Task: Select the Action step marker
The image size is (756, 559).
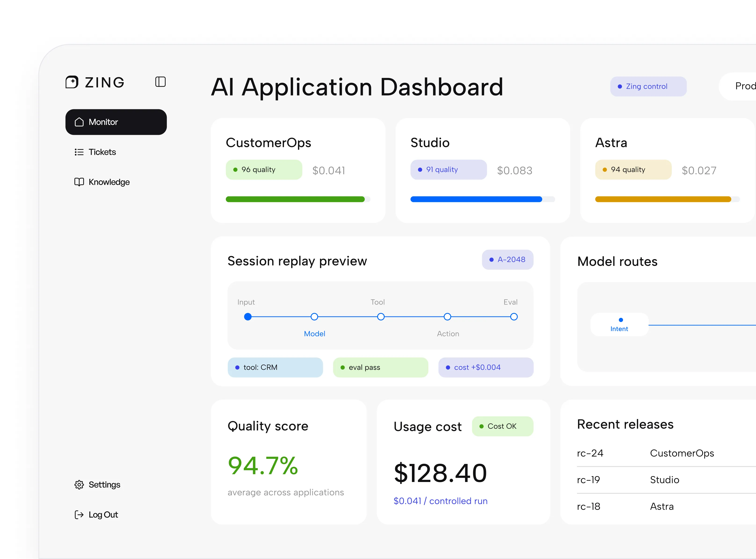Action: tap(447, 317)
